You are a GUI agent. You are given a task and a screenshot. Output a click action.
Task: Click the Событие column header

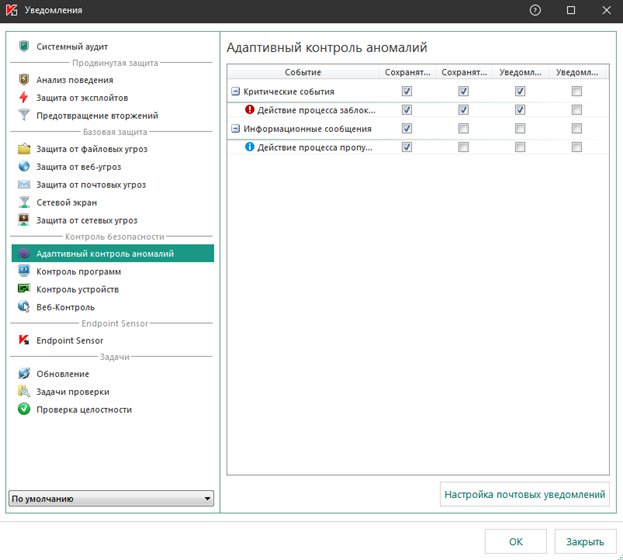point(303,72)
